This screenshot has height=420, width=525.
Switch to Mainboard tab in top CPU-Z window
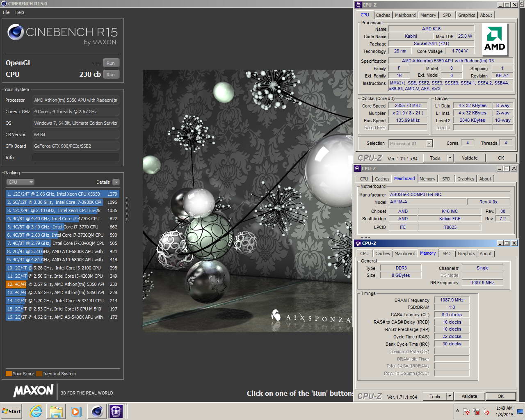coord(405,15)
